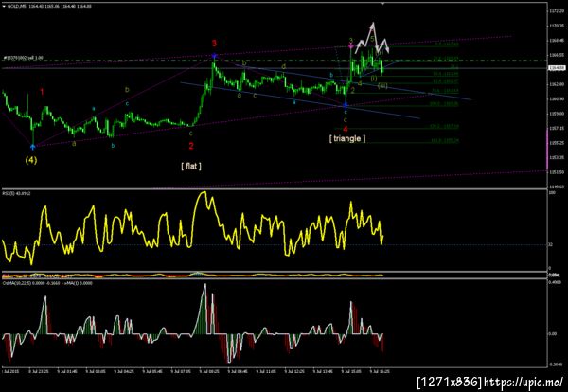Select the red wave 3 label

(214, 44)
